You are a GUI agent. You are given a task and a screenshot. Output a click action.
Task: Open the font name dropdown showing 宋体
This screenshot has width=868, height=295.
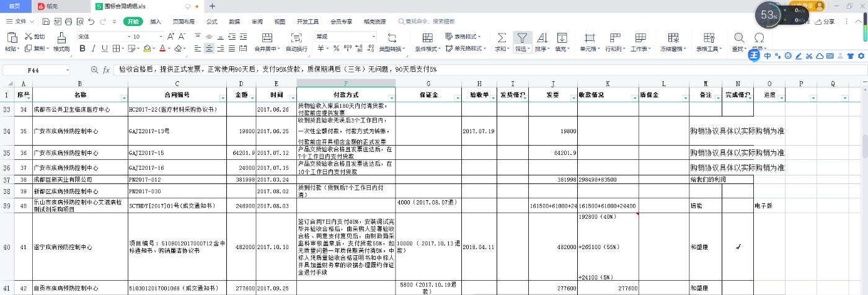tap(101, 37)
